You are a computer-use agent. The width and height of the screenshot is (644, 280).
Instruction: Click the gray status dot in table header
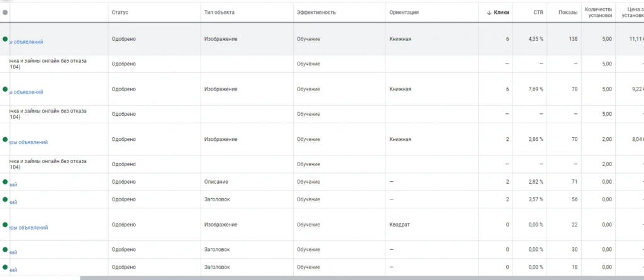click(5, 13)
